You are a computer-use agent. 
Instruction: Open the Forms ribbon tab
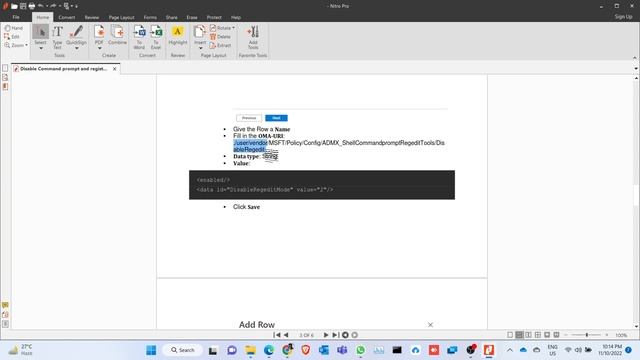click(150, 18)
